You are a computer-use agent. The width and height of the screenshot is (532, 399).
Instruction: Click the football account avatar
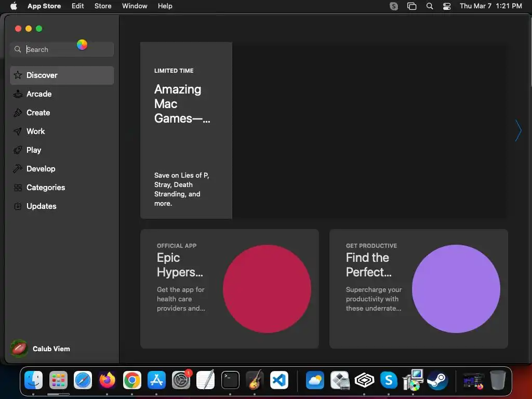click(19, 349)
